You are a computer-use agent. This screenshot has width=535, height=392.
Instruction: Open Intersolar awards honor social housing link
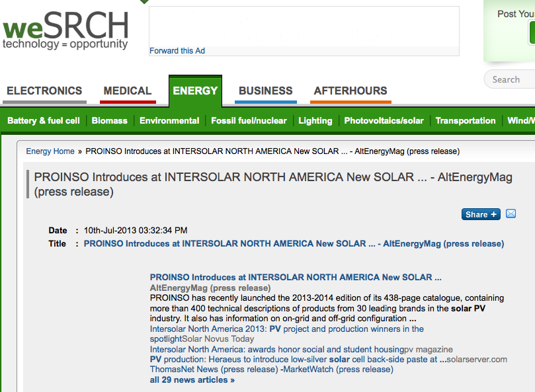[x=276, y=349]
